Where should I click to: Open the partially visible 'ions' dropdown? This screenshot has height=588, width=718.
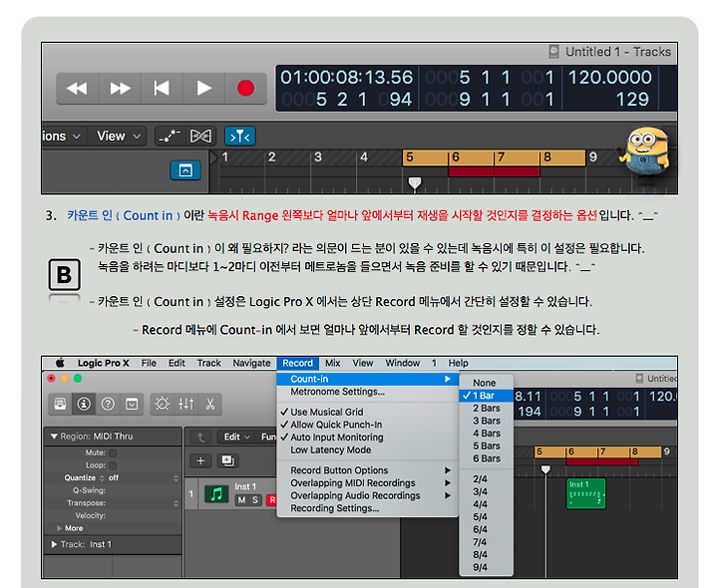(62, 136)
